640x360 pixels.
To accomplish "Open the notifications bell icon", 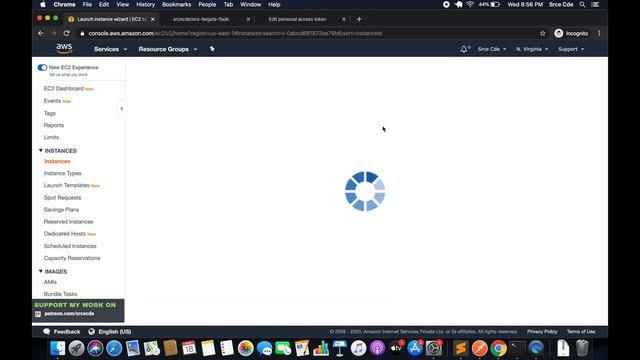I will [x=464, y=49].
